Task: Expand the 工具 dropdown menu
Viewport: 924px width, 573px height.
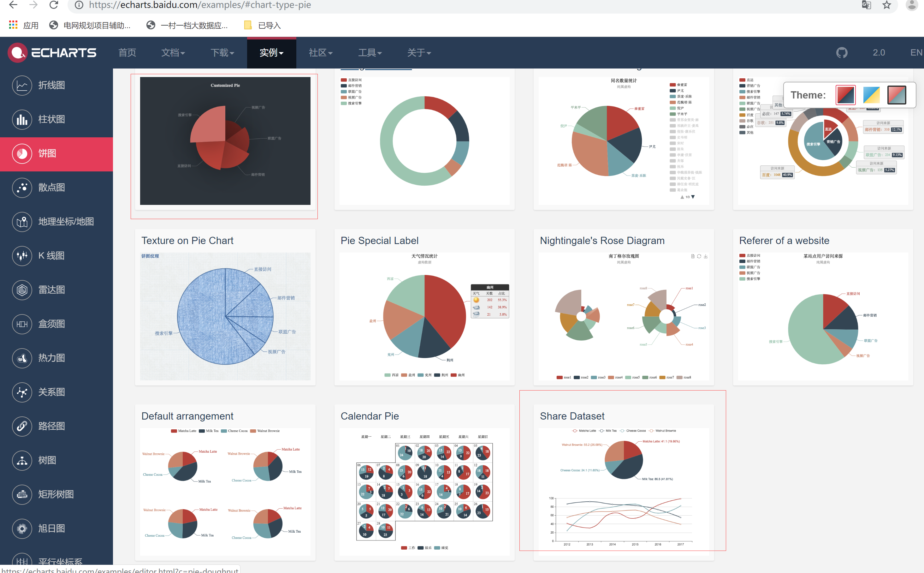Action: (x=370, y=53)
